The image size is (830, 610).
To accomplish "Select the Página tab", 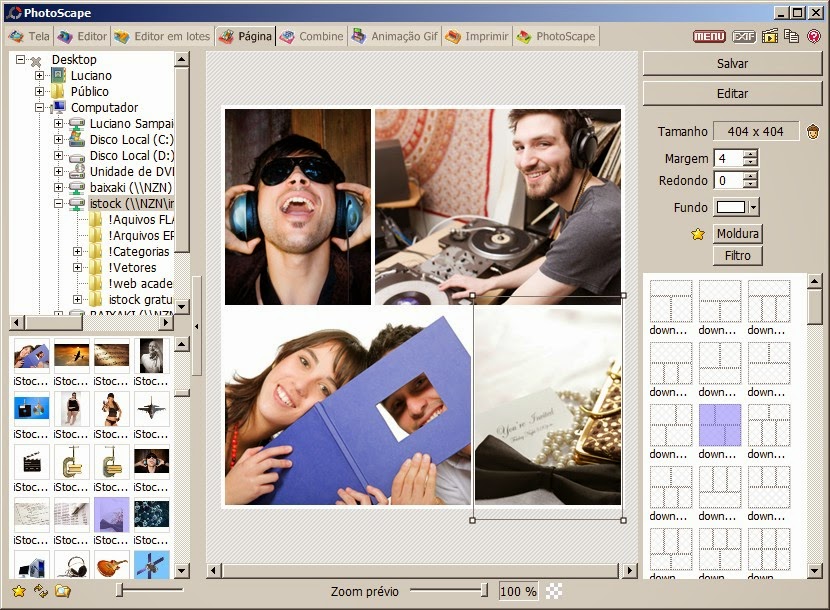I will pos(246,37).
